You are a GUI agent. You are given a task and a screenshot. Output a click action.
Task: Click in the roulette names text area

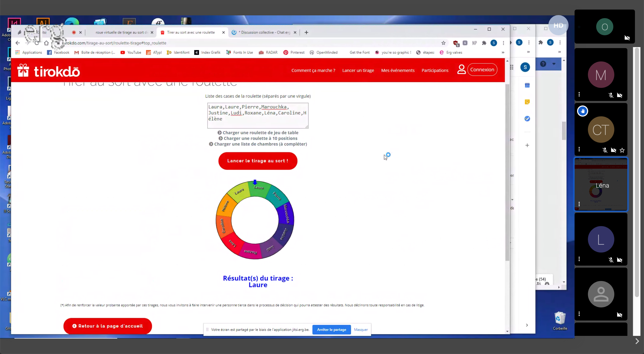[258, 115]
